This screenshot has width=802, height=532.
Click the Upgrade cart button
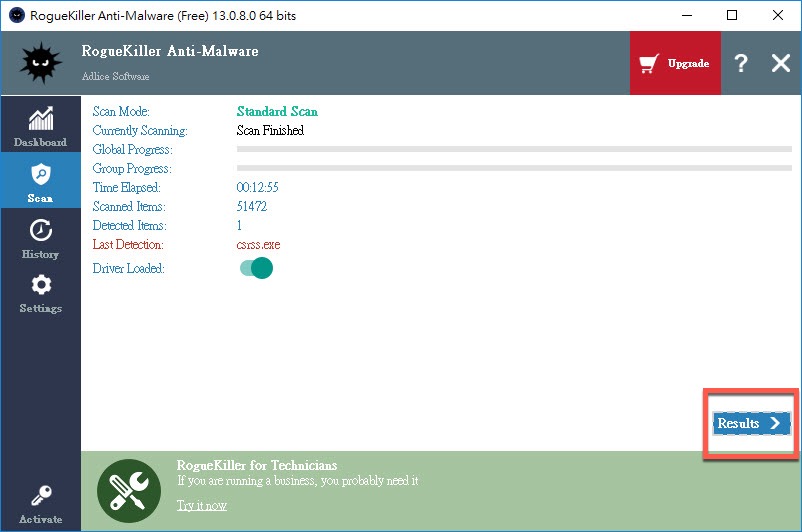pos(675,63)
